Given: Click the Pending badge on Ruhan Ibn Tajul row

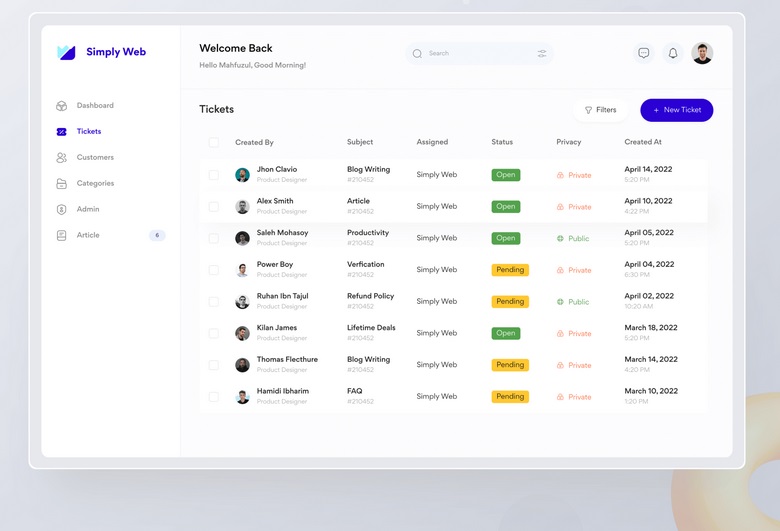Looking at the screenshot, I should [x=510, y=302].
